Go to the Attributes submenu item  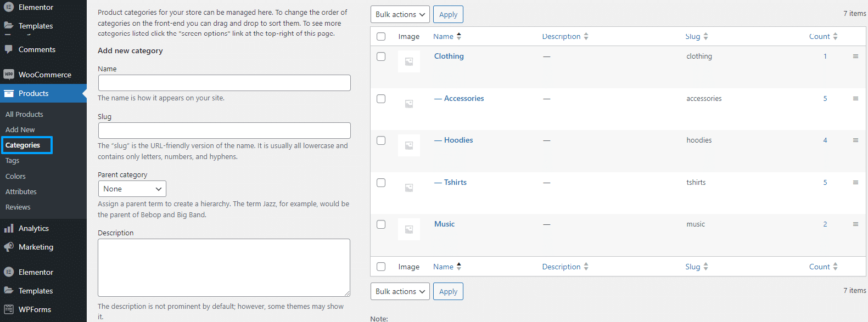pos(21,191)
